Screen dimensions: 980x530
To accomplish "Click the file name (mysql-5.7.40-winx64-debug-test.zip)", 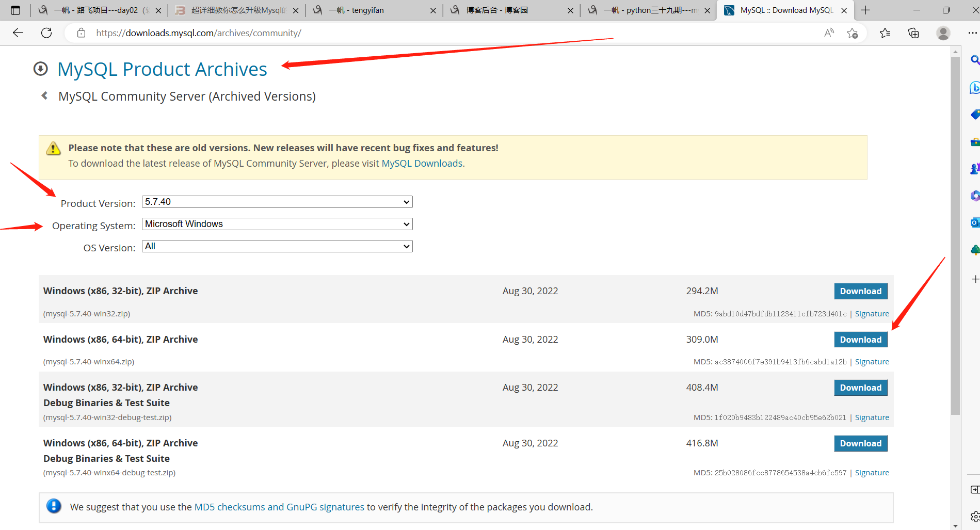I will [x=109, y=473].
